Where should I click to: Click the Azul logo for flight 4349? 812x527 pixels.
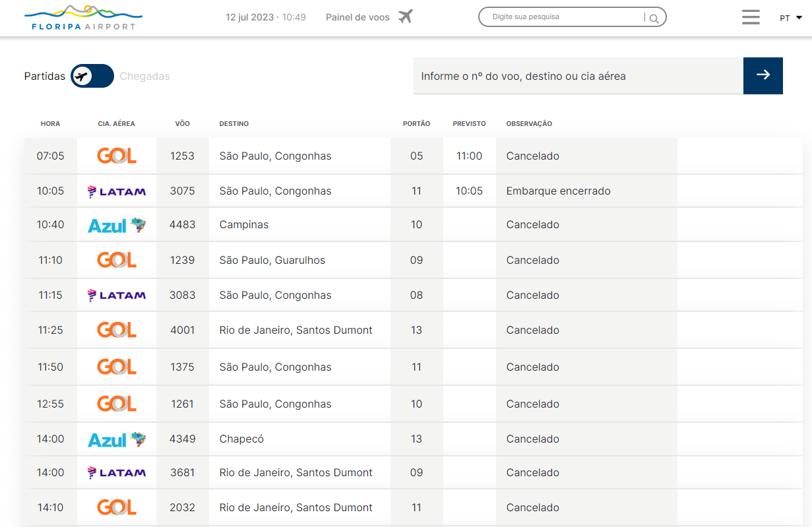tap(117, 439)
